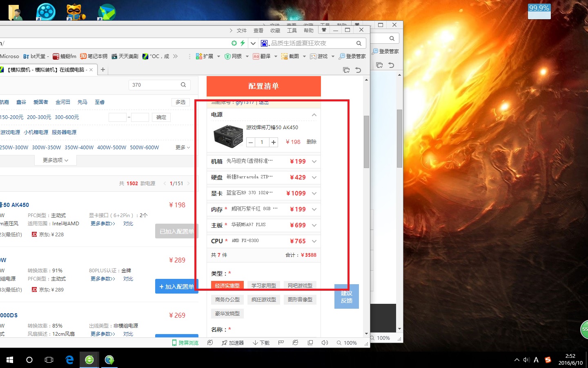Viewport: 588px width, 368px height.
Task: Open the 笔记本铜 bookmark
Action: 94,56
